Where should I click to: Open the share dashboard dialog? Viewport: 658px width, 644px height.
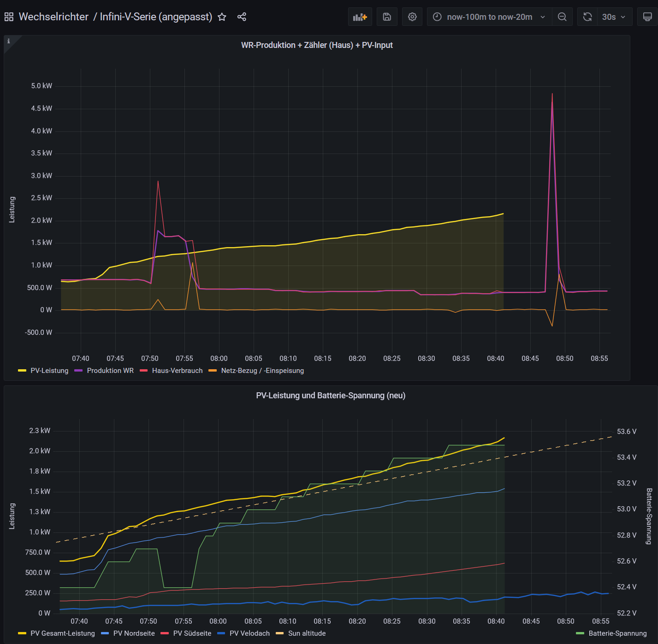coord(242,17)
